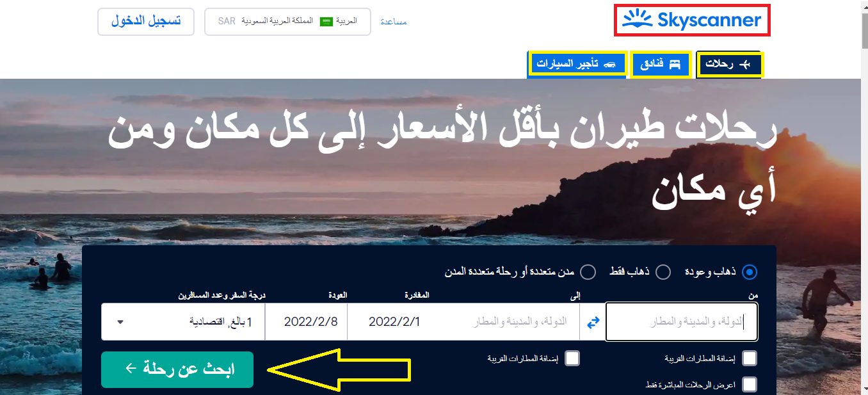868x395 pixels.
Task: Click the من origin input field
Action: point(682,321)
